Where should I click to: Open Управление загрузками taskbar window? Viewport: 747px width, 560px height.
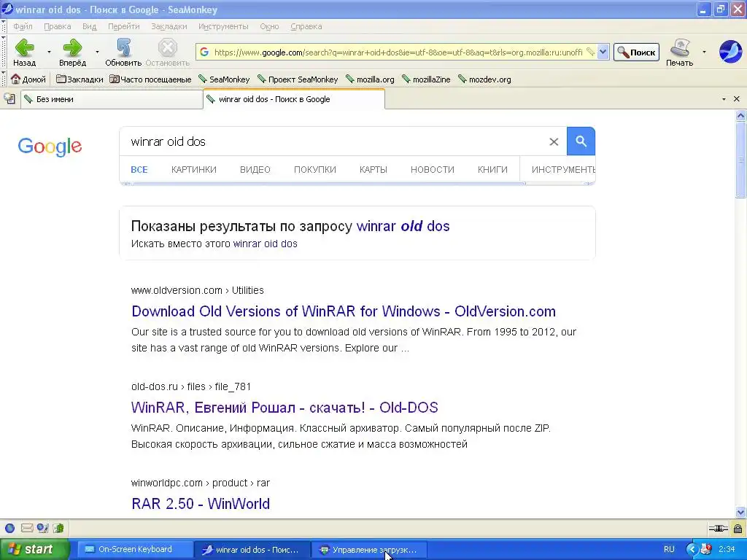(369, 550)
